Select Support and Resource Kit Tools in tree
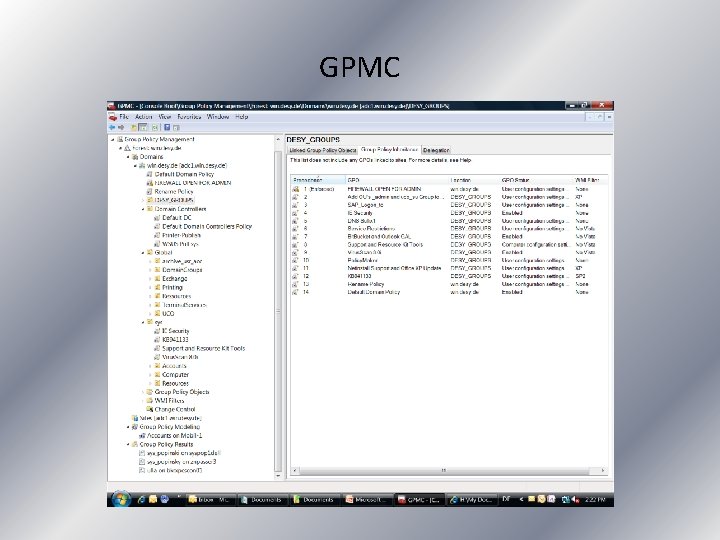The image size is (720, 540). (203, 349)
